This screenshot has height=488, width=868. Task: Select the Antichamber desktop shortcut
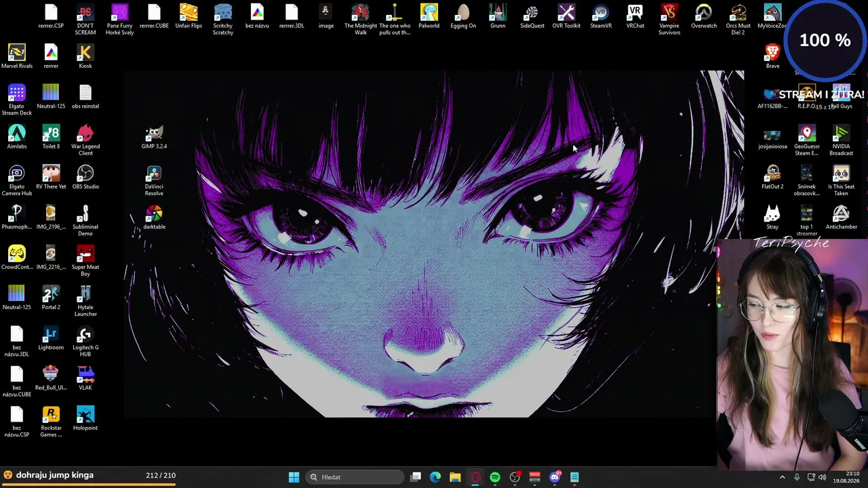coord(841,218)
